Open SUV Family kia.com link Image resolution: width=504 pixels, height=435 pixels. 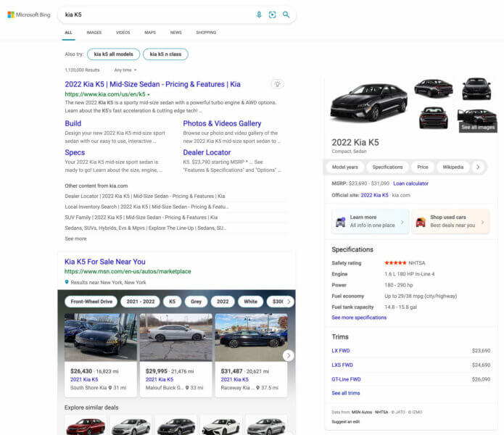pyautogui.click(x=141, y=217)
